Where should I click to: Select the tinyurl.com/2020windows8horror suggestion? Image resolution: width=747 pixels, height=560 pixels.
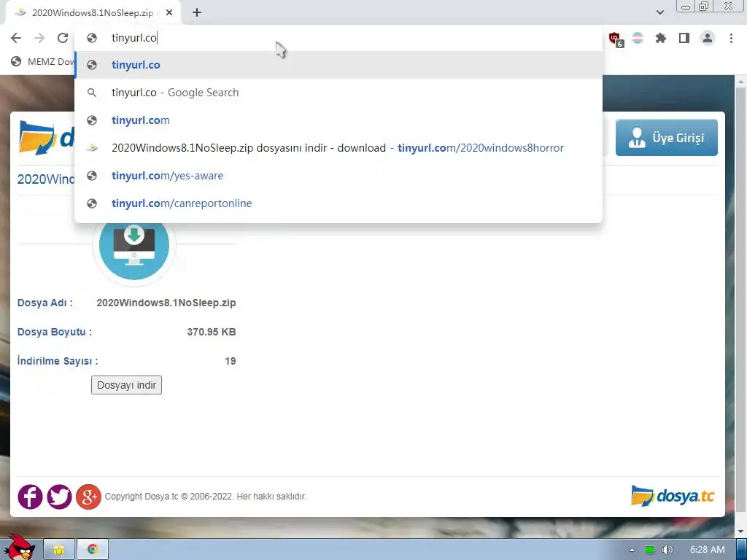(x=338, y=147)
